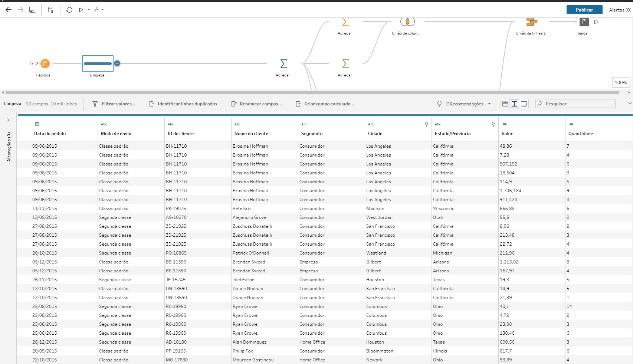The image size is (633, 364).
Task: Select the green Agregar step
Action: click(x=345, y=64)
